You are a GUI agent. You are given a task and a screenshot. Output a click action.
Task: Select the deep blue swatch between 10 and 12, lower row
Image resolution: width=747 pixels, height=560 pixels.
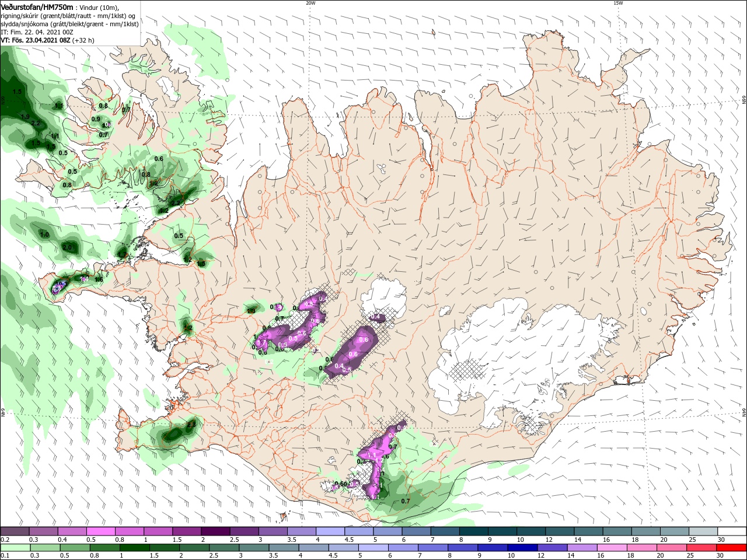(522, 548)
